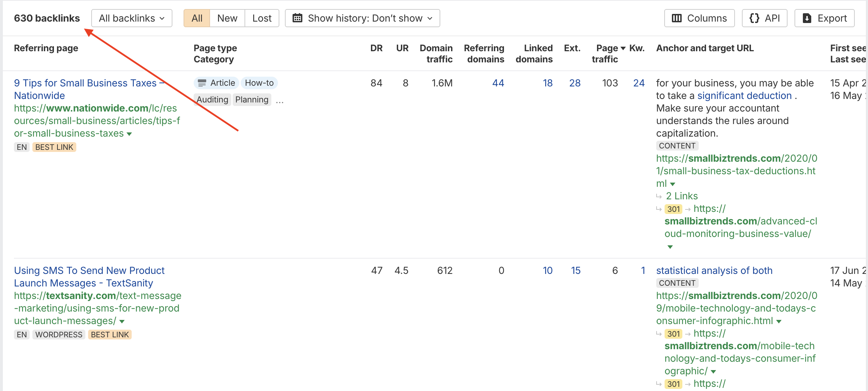
Task: Expand the textsanity.com URL dropdown arrow
Action: pos(122,321)
